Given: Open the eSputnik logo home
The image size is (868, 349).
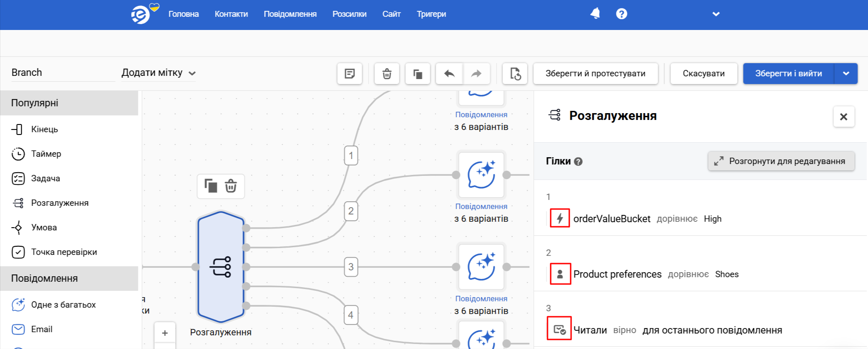Looking at the screenshot, I should tap(141, 15).
